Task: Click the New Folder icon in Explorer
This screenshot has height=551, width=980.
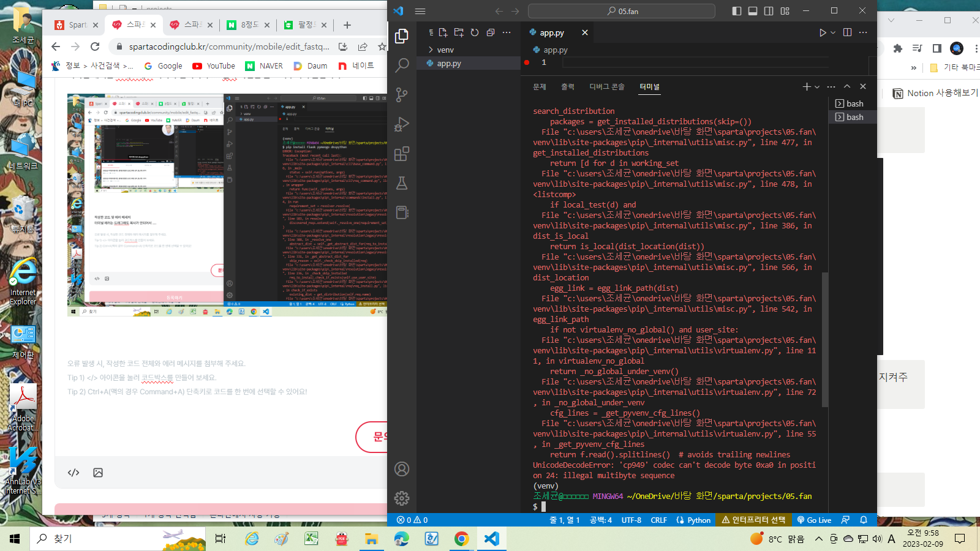Action: (459, 32)
